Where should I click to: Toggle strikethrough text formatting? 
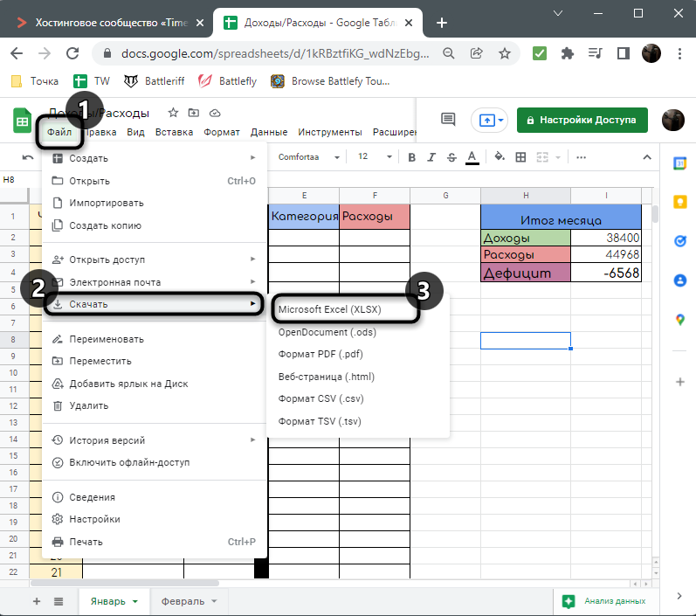pyautogui.click(x=451, y=157)
